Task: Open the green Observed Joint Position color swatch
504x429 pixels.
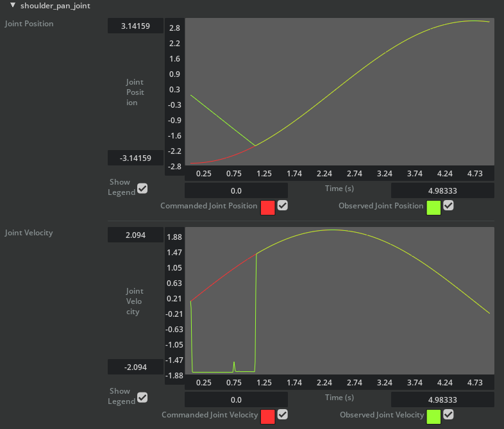Action: [x=433, y=208]
